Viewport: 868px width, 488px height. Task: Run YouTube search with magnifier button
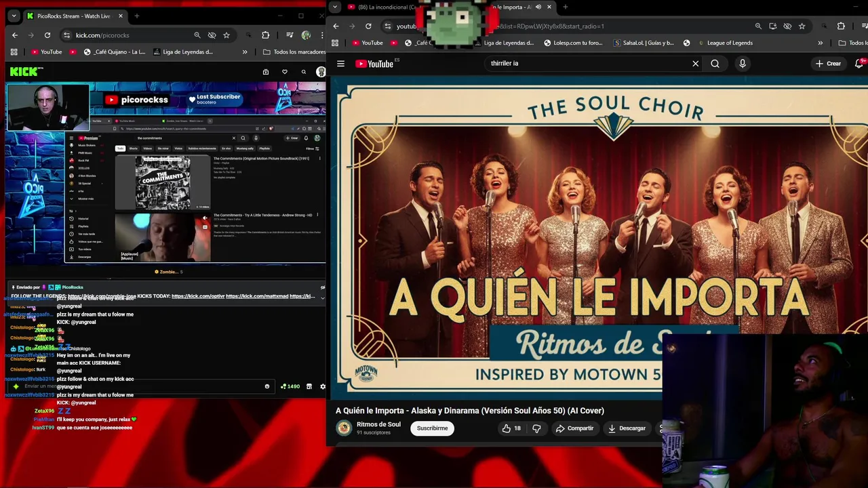(715, 64)
